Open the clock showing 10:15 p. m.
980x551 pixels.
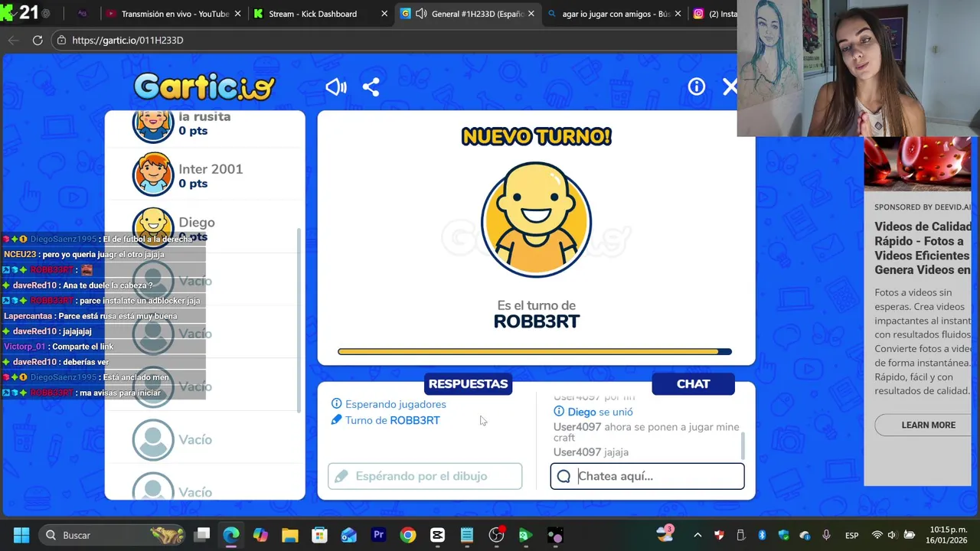(x=946, y=535)
